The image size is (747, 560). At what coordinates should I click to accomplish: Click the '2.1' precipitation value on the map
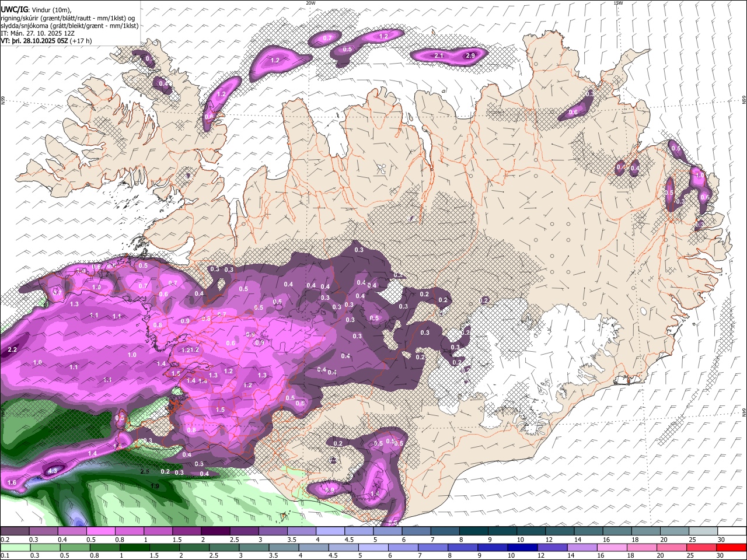[x=439, y=56]
